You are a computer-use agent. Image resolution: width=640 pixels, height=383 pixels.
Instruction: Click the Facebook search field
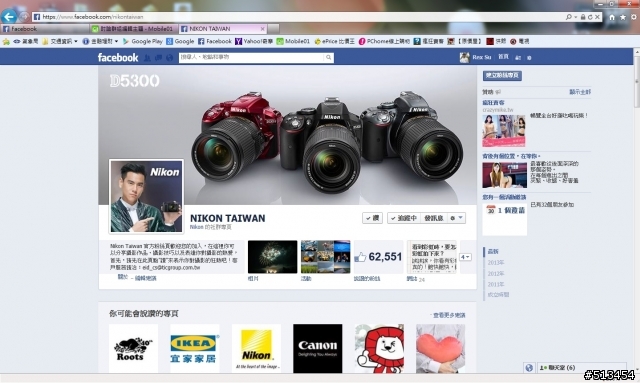251,58
